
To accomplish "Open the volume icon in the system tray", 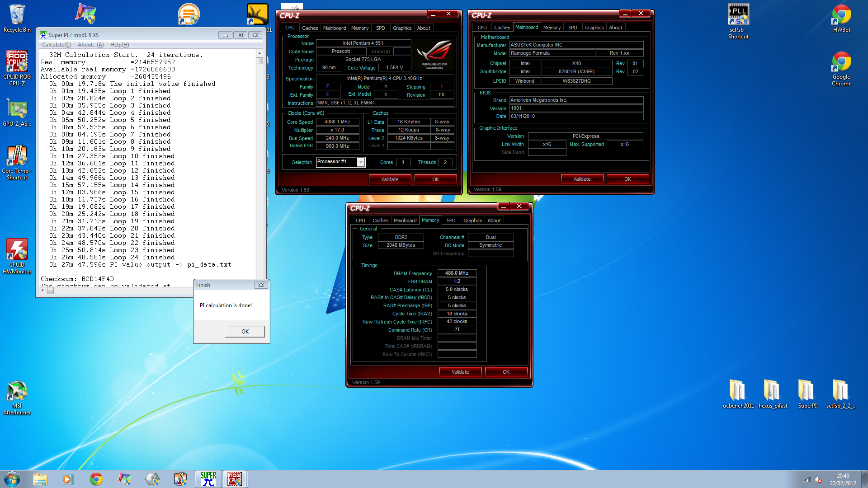I will pyautogui.click(x=819, y=480).
